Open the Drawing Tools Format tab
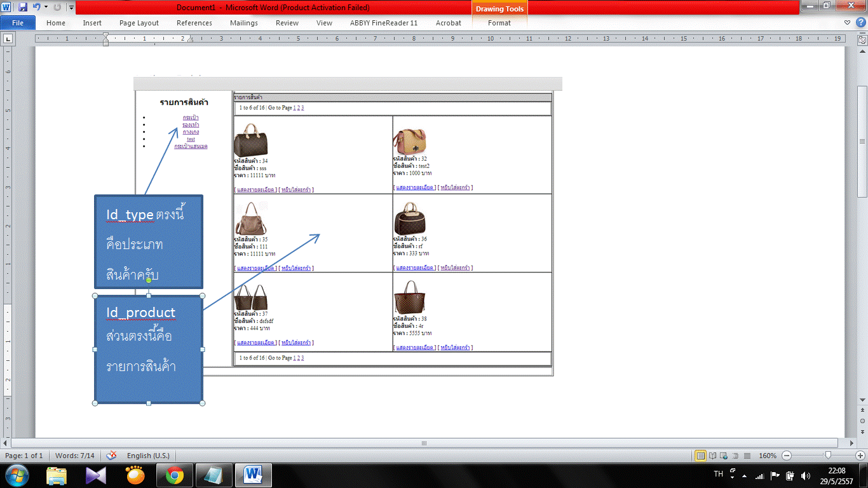The width and height of the screenshot is (868, 488). click(499, 23)
